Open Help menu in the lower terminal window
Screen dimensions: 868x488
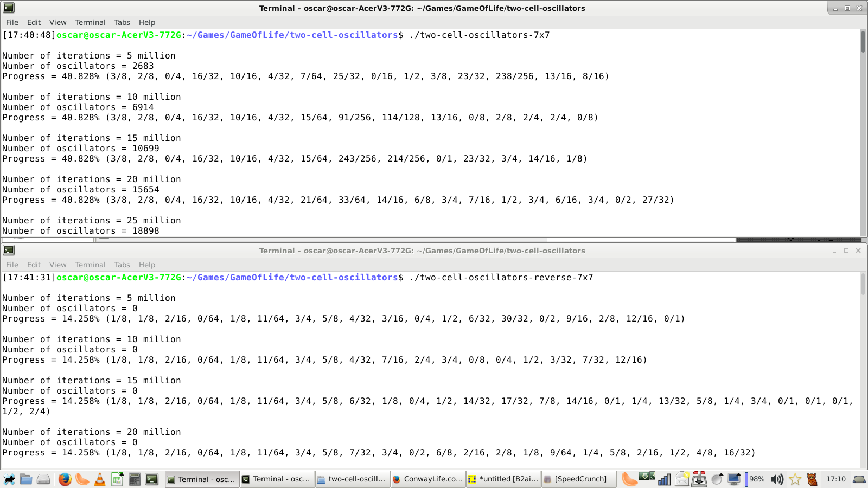tap(147, 265)
